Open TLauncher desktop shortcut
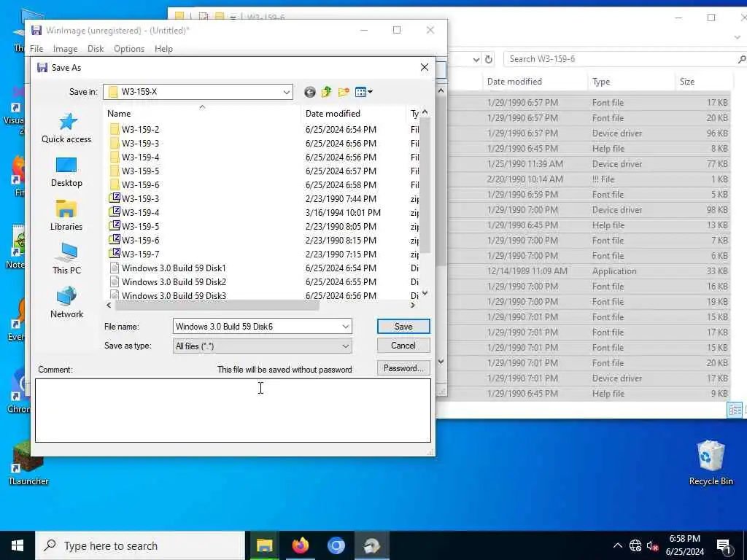 click(x=28, y=462)
